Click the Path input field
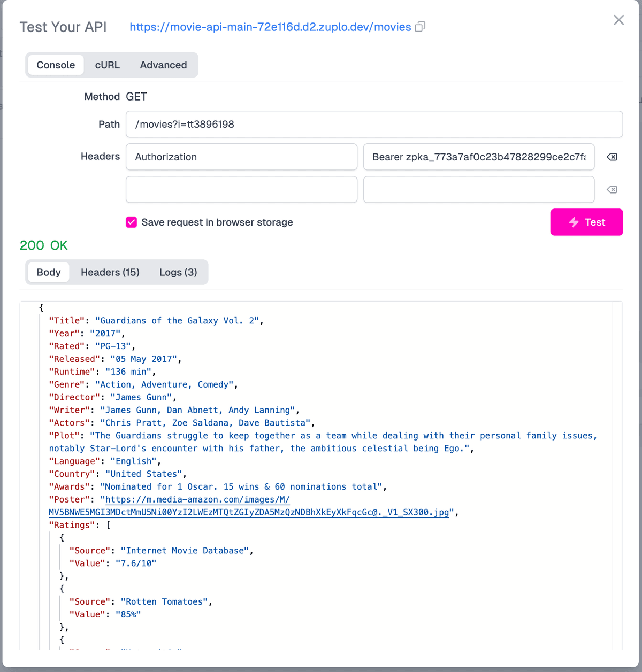The image size is (642, 672). [374, 124]
